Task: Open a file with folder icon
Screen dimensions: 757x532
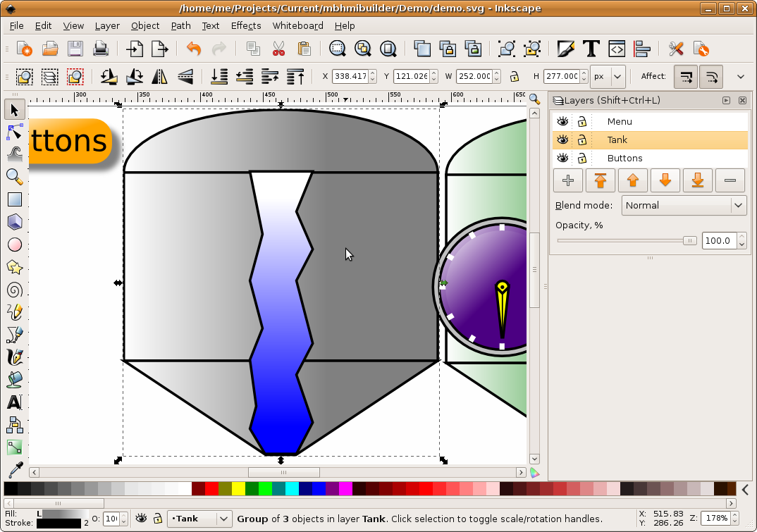Action: (50, 49)
